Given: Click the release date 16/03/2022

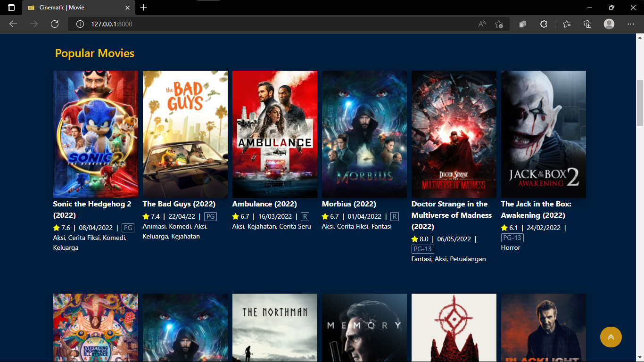Looking at the screenshot, I should [x=275, y=217].
